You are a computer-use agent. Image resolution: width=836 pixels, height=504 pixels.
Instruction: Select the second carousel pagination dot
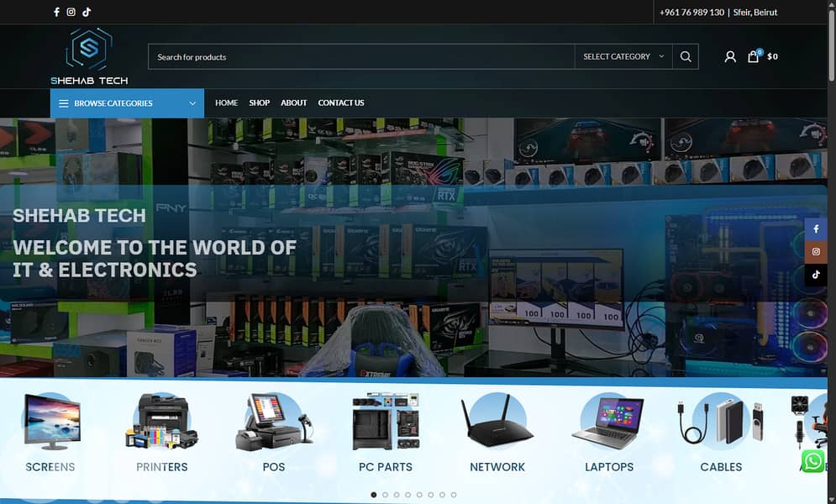coord(385,495)
